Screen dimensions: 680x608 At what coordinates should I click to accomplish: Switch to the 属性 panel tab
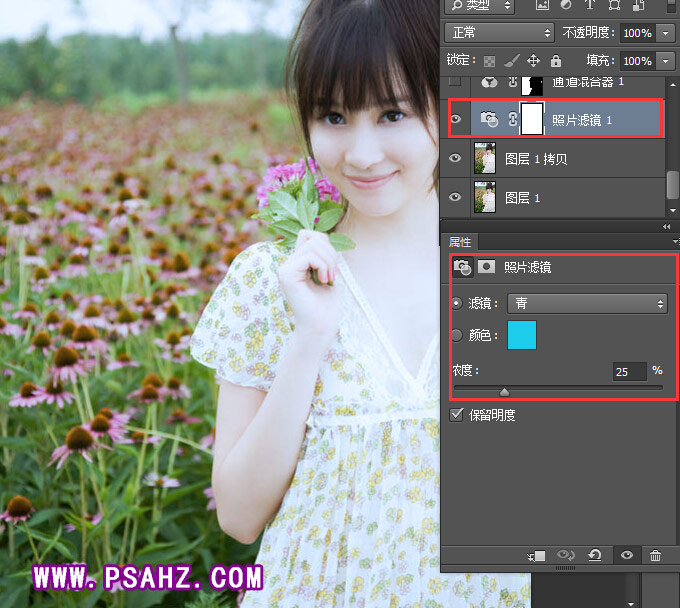click(x=460, y=242)
